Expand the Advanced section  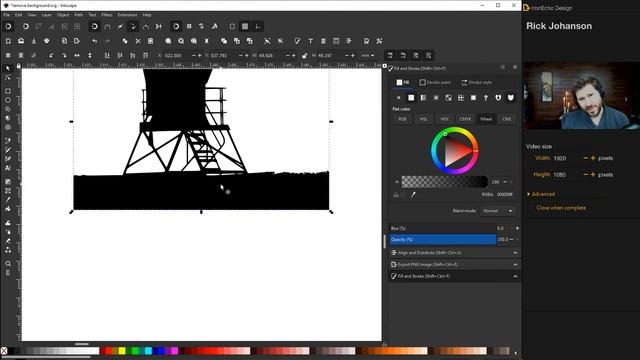click(x=541, y=194)
